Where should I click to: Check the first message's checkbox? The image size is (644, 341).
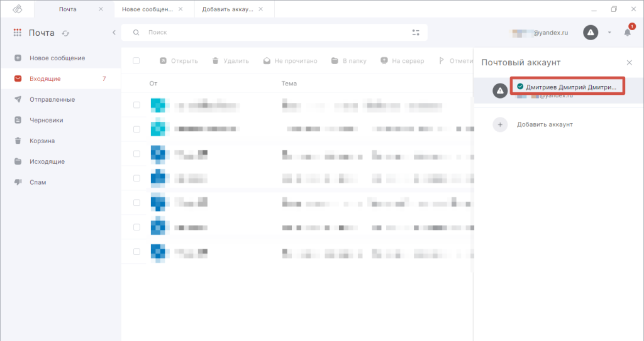(x=136, y=105)
